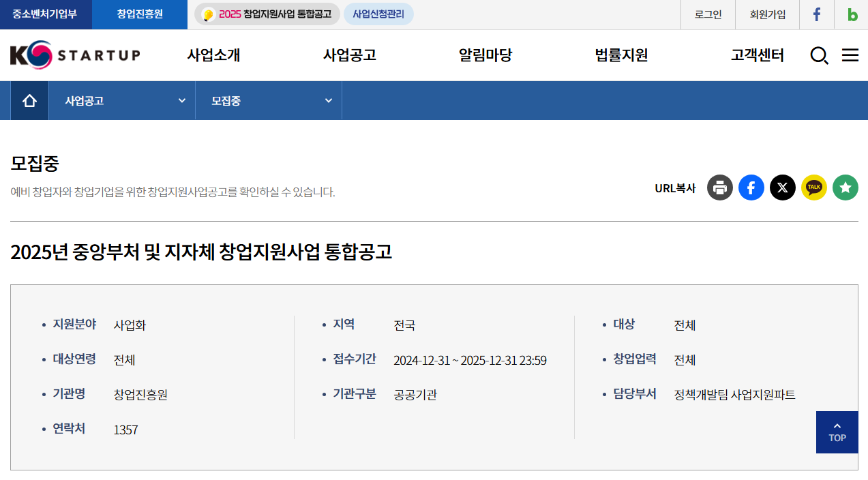Viewport: 868px width, 480px height.
Task: Share using the green Naver Band icon
Action: click(x=845, y=187)
